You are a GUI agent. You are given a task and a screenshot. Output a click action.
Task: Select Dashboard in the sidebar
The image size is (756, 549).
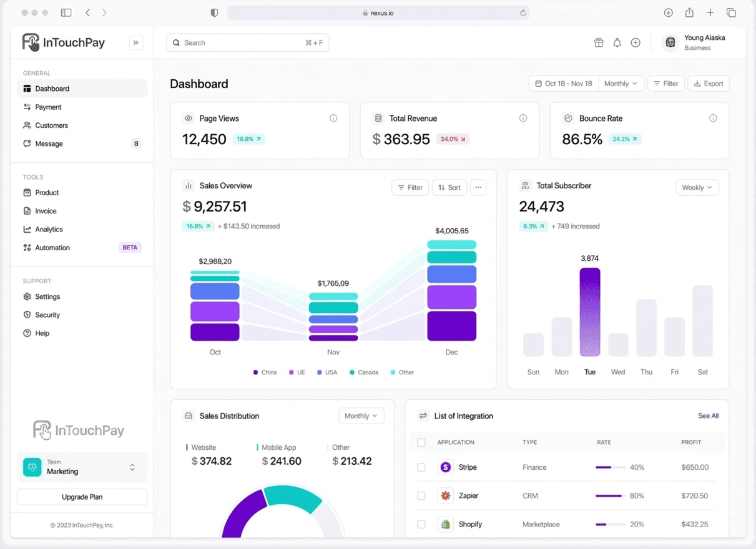tap(82, 89)
